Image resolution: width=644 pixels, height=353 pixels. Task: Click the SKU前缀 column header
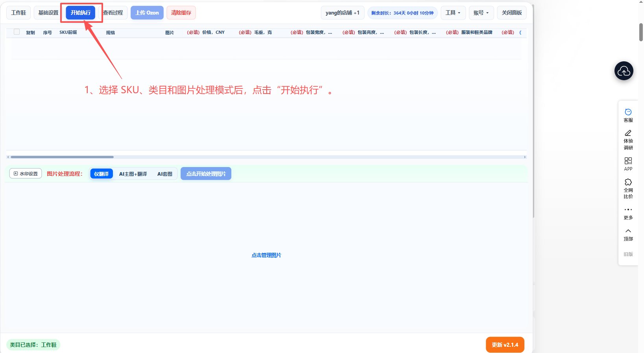[68, 32]
